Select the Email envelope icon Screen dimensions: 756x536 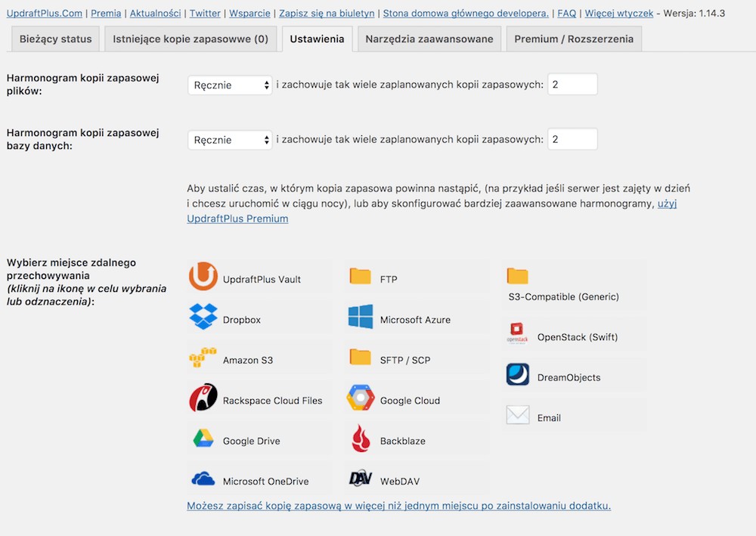[517, 414]
